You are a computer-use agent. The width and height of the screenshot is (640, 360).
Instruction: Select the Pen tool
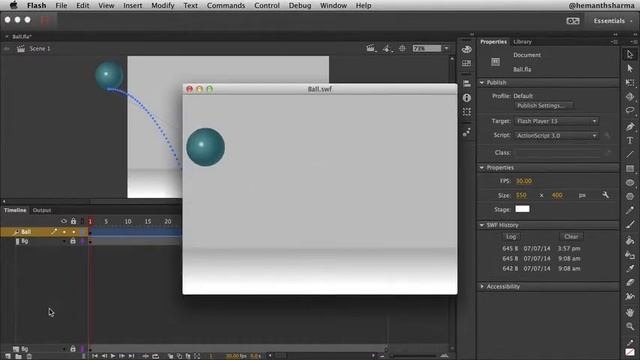point(630,127)
